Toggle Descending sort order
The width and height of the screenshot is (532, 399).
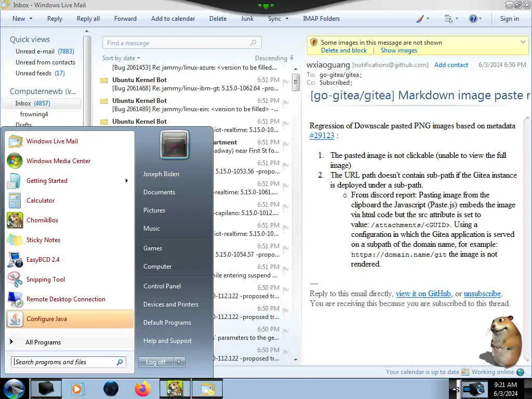tap(274, 58)
